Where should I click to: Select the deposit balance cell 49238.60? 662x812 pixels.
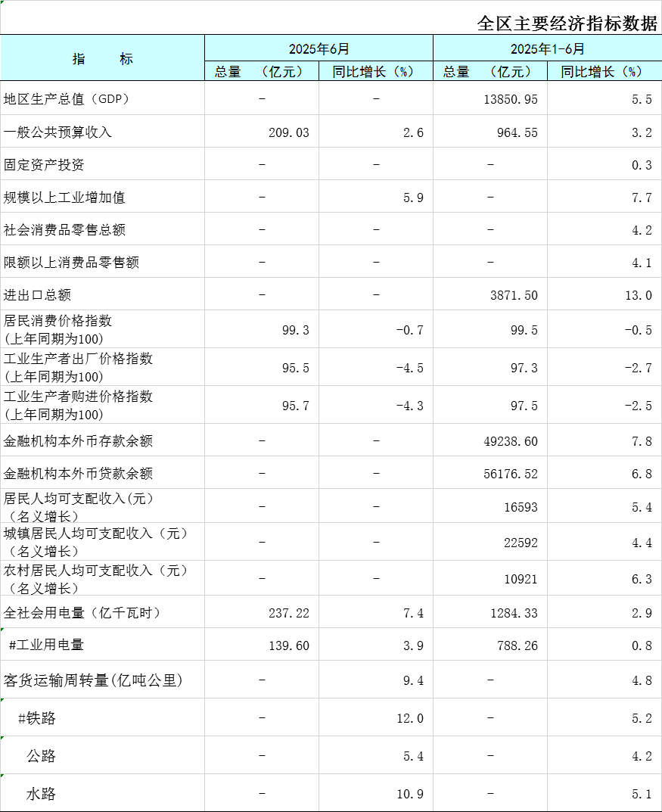pyautogui.click(x=512, y=441)
